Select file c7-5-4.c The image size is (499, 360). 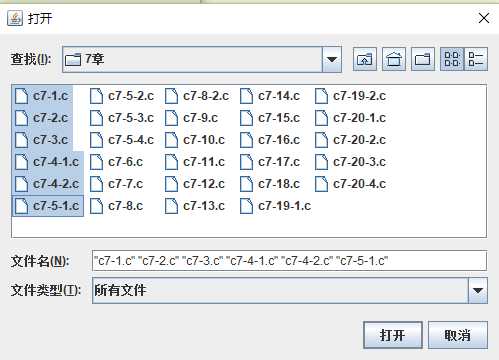tap(122, 140)
